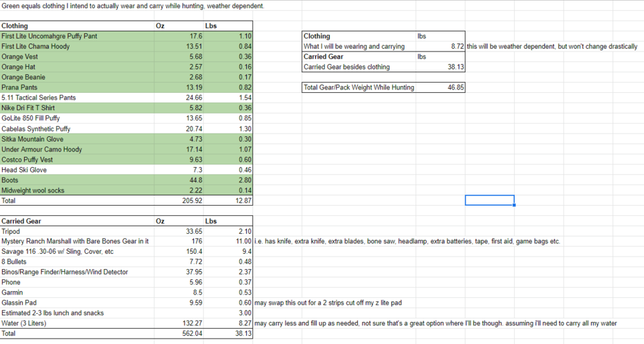Screen dimensions: 644x344
Task: Click the 8.72 clothing weight value
Action: [440, 46]
